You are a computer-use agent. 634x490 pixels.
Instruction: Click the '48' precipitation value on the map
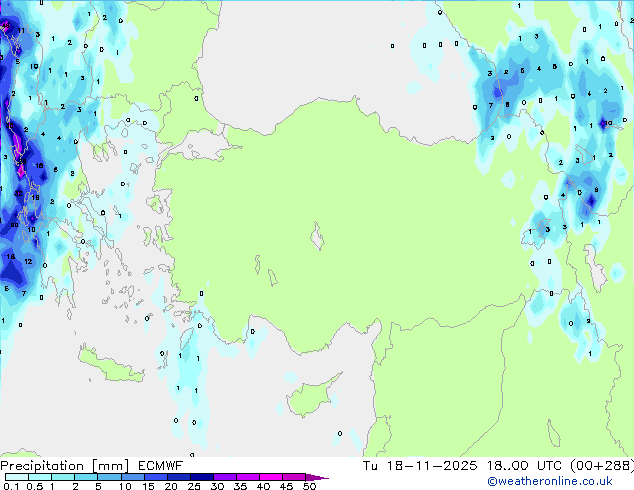coord(6,25)
